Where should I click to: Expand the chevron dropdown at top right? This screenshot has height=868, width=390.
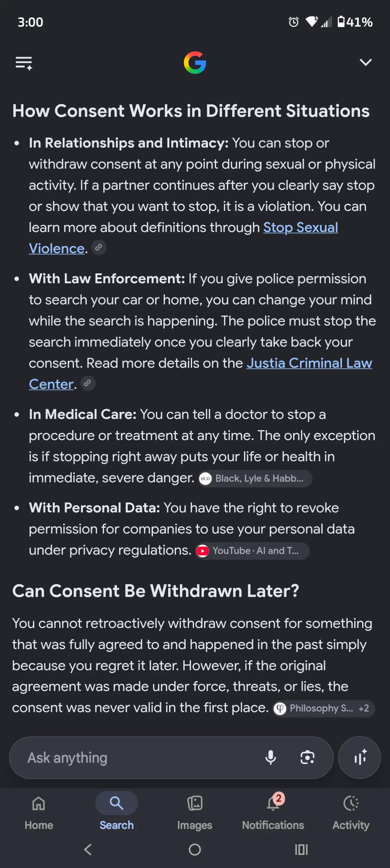point(365,62)
